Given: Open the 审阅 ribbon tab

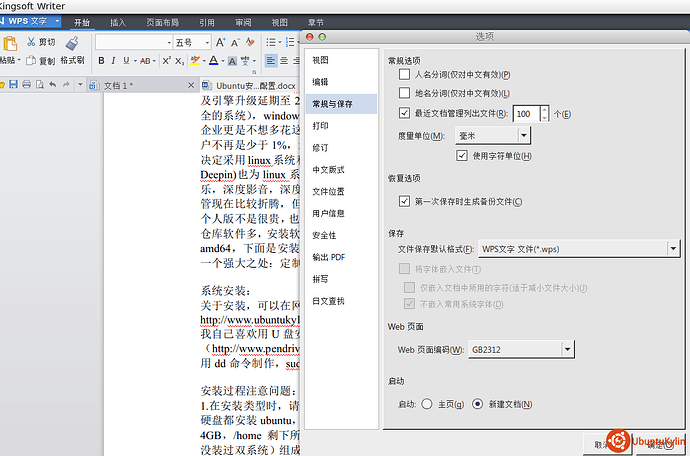Looking at the screenshot, I should 243,22.
